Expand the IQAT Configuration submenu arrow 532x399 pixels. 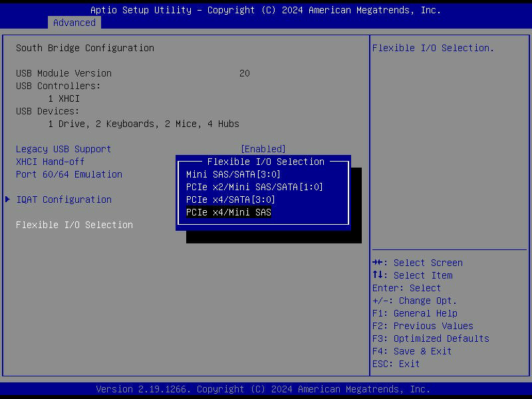[8, 199]
